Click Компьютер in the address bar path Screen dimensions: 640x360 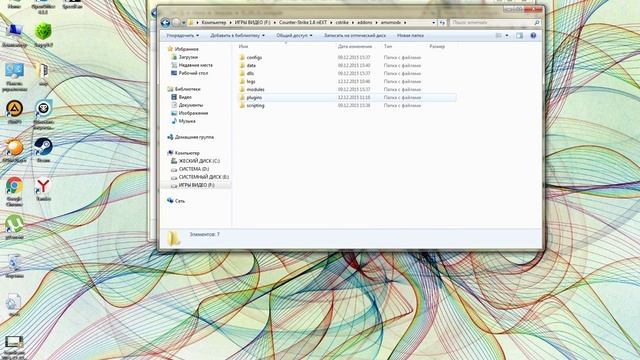[x=213, y=23]
